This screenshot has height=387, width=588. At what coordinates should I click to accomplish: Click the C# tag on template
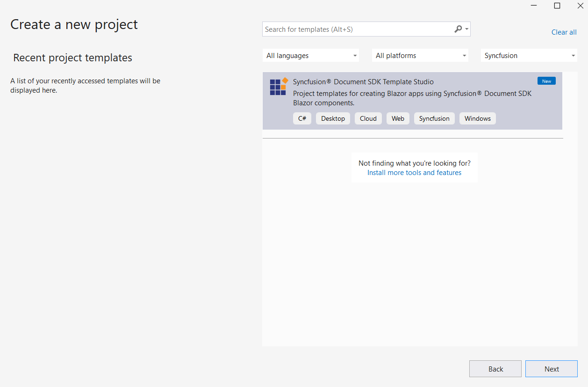coord(302,118)
